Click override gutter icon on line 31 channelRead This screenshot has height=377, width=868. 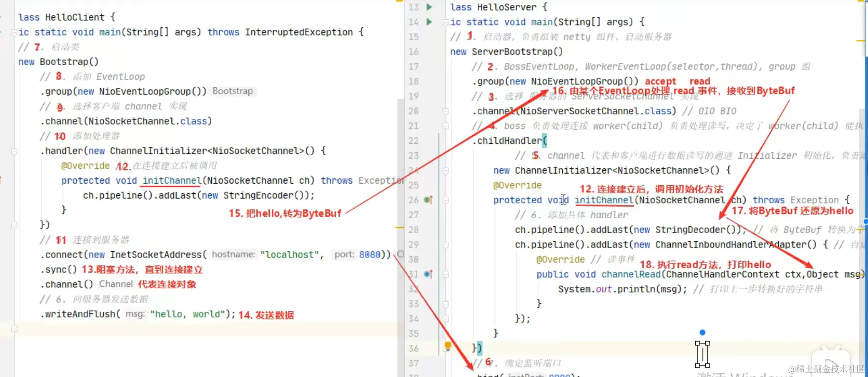tap(428, 274)
